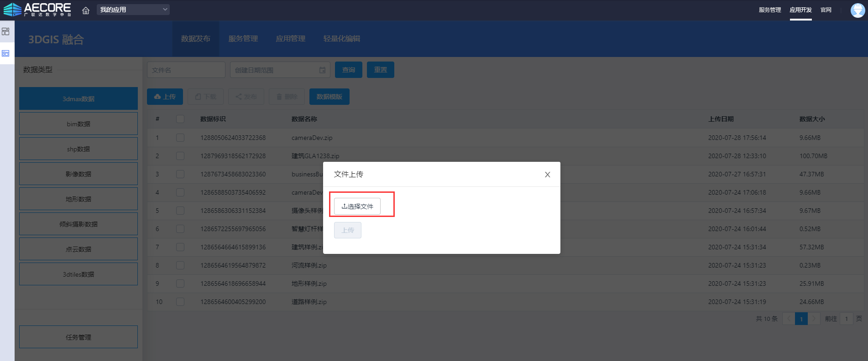Go to the previous page arrow
This screenshot has height=361, width=868.
tap(789, 319)
